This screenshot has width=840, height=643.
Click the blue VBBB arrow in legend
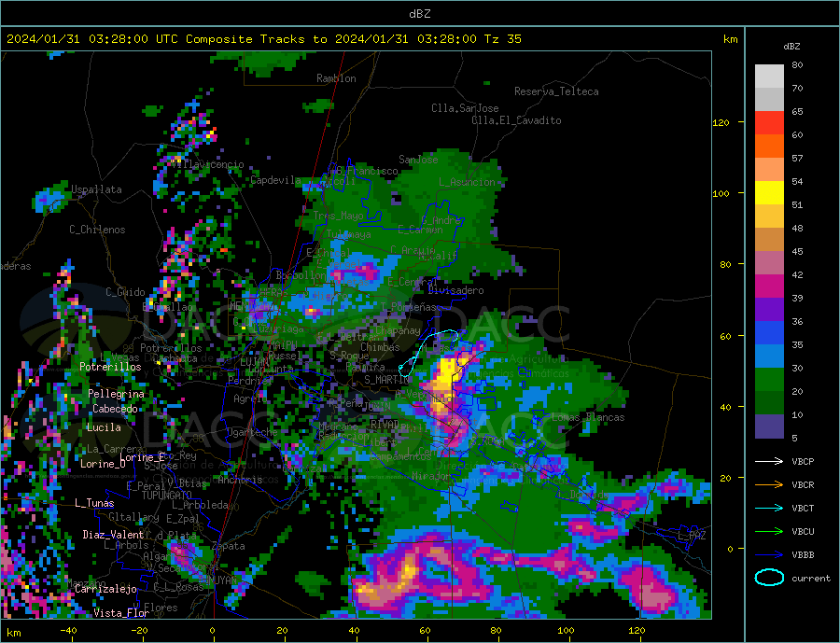point(769,554)
